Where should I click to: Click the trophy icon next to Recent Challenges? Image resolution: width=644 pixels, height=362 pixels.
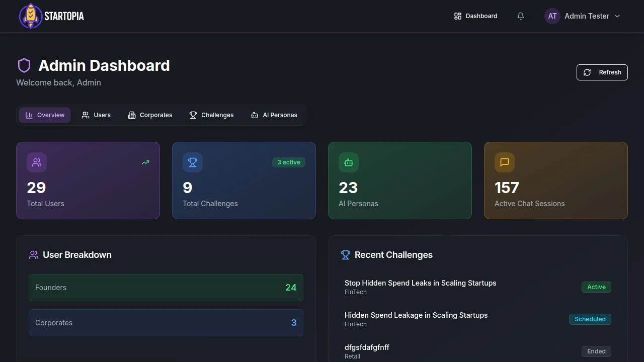pos(346,255)
